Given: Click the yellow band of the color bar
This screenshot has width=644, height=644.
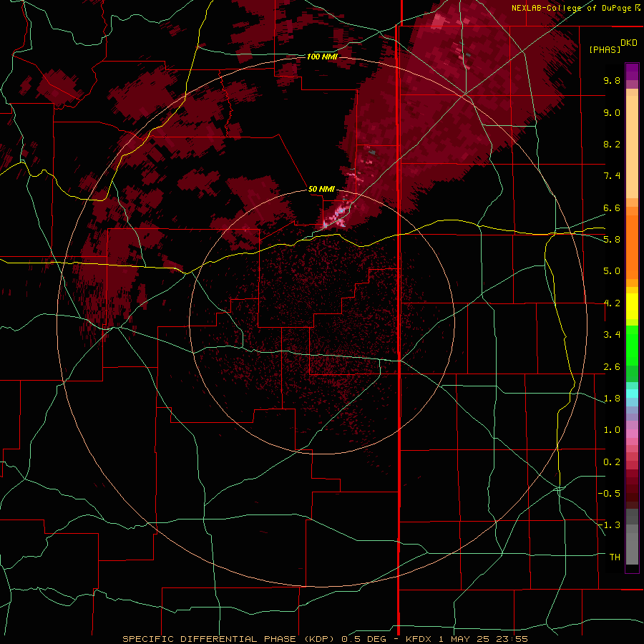Looking at the screenshot, I should coord(632,306).
